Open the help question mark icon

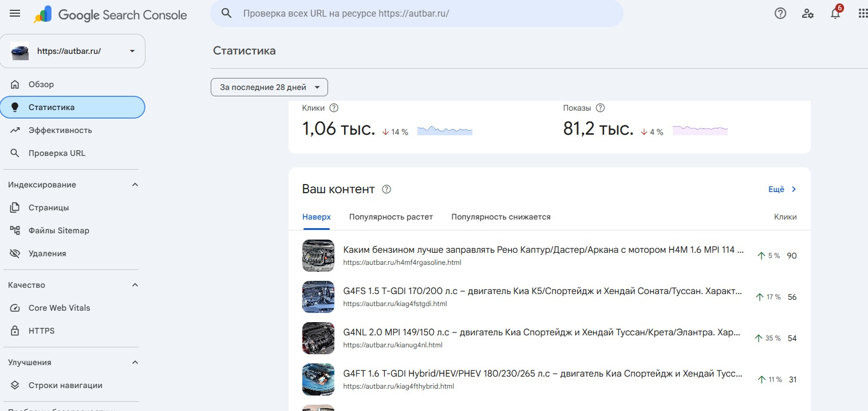(780, 13)
